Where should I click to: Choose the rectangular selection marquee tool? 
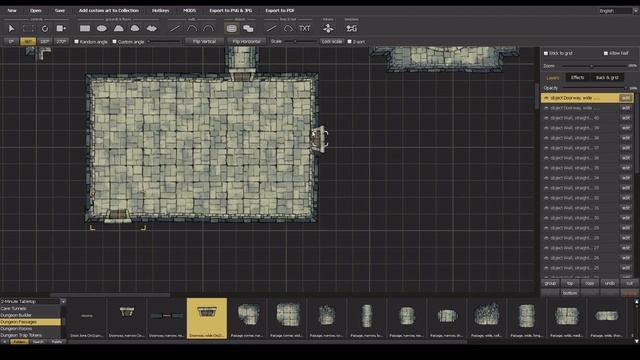click(x=28, y=28)
